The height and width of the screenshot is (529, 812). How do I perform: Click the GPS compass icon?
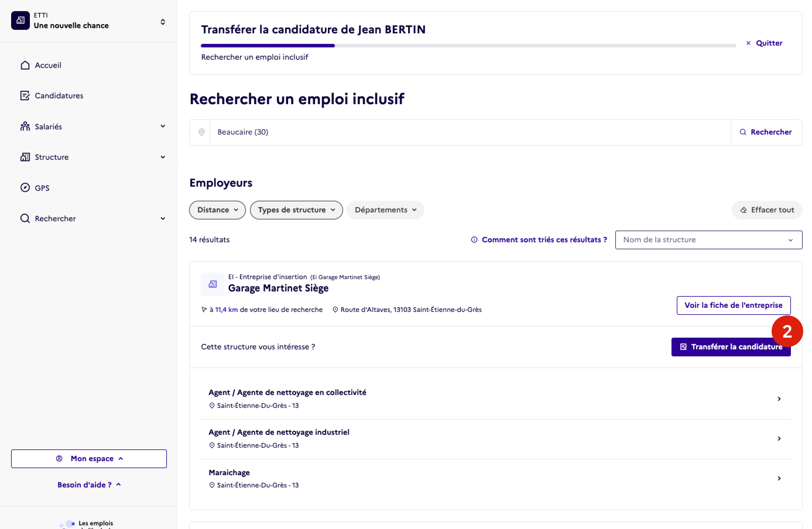(25, 188)
